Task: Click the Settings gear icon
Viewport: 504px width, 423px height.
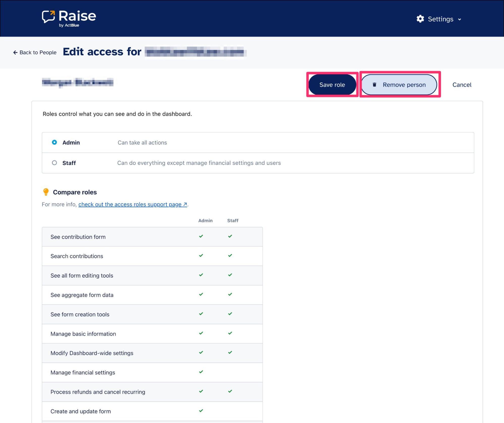Action: 420,19
